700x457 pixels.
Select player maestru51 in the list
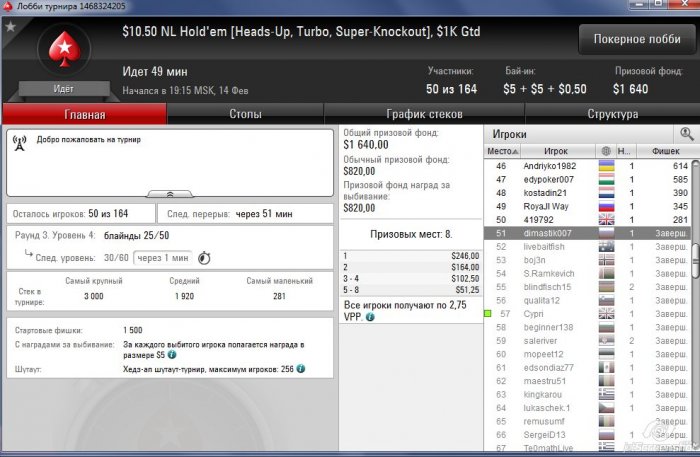pos(587,381)
